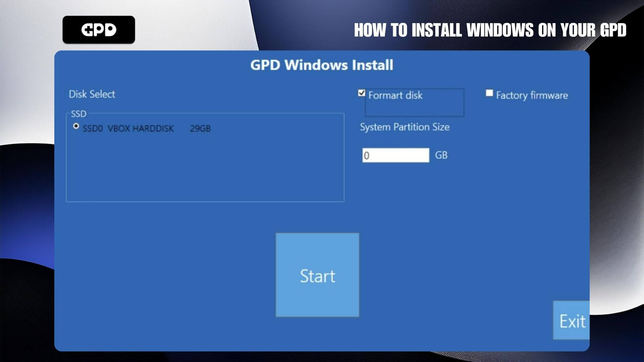The height and width of the screenshot is (362, 644).
Task: Click the 29GB disk size text
Action: 200,129
